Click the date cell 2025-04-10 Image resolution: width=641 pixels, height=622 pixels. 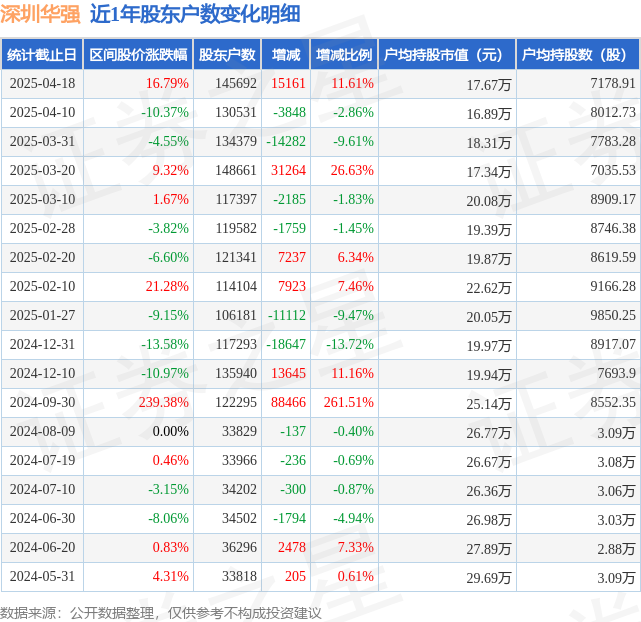43,112
